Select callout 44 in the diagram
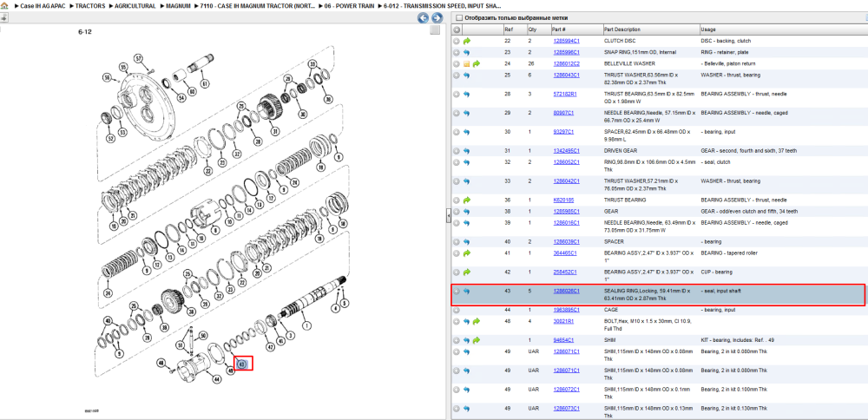The image size is (868, 420). pos(216,378)
